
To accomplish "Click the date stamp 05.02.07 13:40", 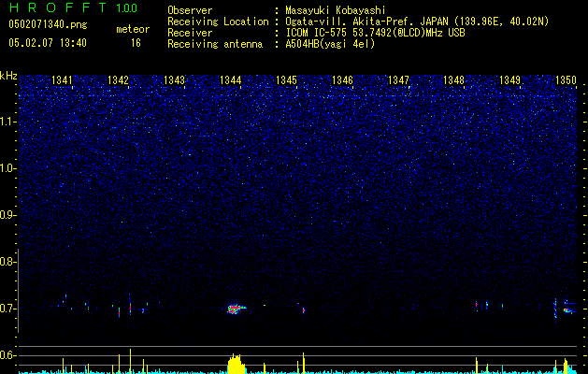I will [48, 43].
